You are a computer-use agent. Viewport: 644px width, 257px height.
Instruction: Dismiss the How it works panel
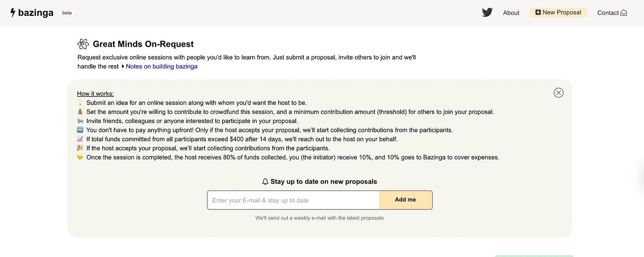(x=558, y=93)
